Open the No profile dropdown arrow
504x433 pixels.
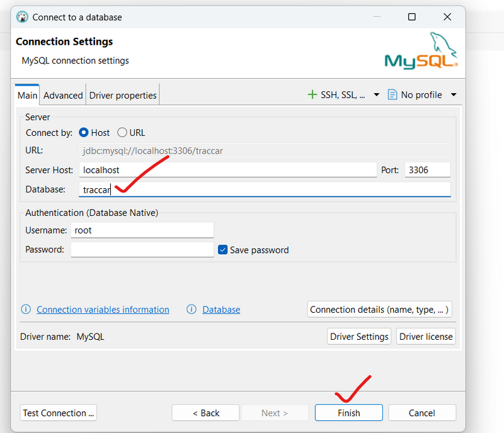[454, 95]
